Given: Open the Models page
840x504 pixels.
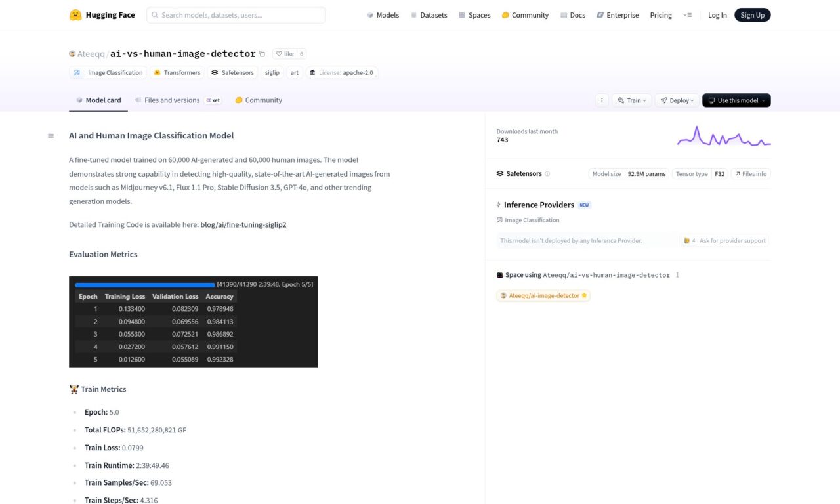Looking at the screenshot, I should 383,15.
